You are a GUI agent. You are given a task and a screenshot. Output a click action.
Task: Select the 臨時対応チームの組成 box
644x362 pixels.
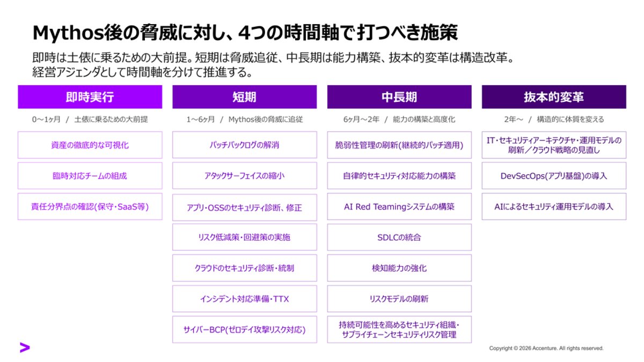tap(90, 175)
